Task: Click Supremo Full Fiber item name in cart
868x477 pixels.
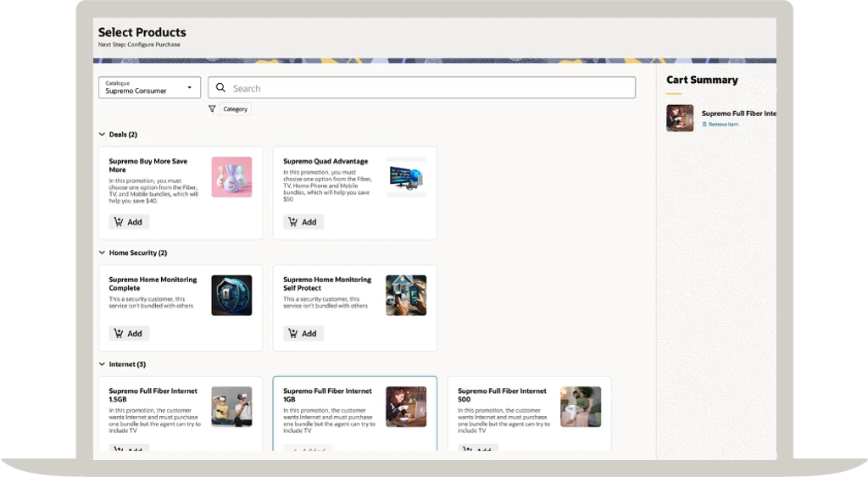Action: [x=739, y=114]
